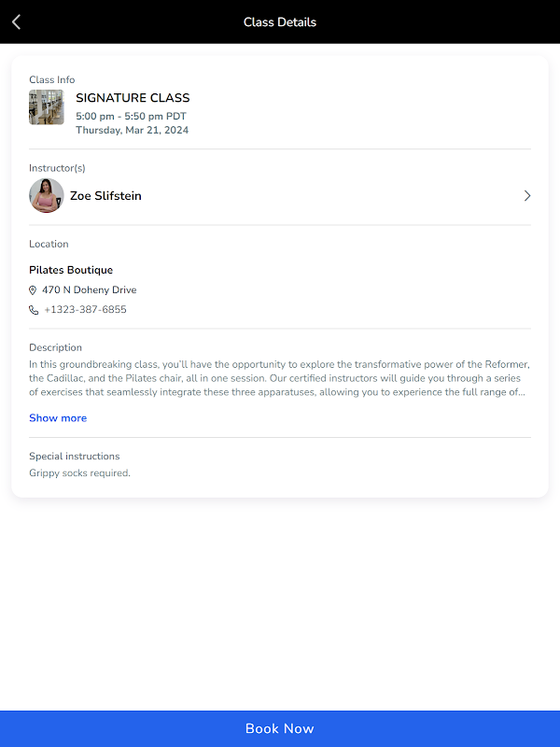The width and height of the screenshot is (560, 747).
Task: Call the number +1323-387-6855
Action: [x=85, y=310]
